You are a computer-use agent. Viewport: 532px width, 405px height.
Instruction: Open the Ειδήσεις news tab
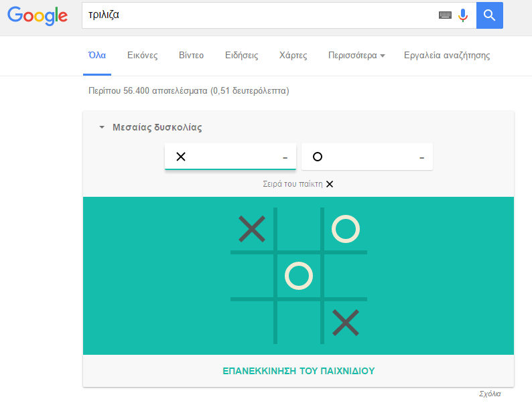pyautogui.click(x=241, y=56)
